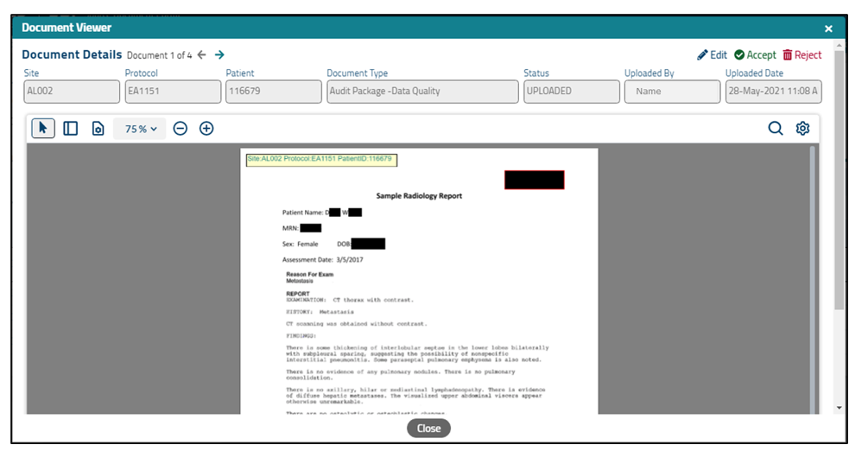Click the 'Reason For Exam' heading
This screenshot has height=464, width=868.
(309, 274)
